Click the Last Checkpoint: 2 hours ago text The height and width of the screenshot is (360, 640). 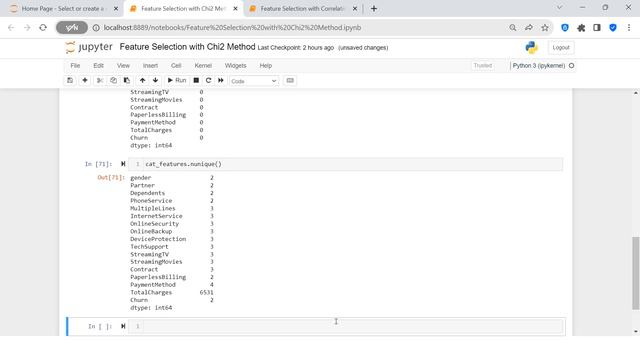pyautogui.click(x=296, y=48)
